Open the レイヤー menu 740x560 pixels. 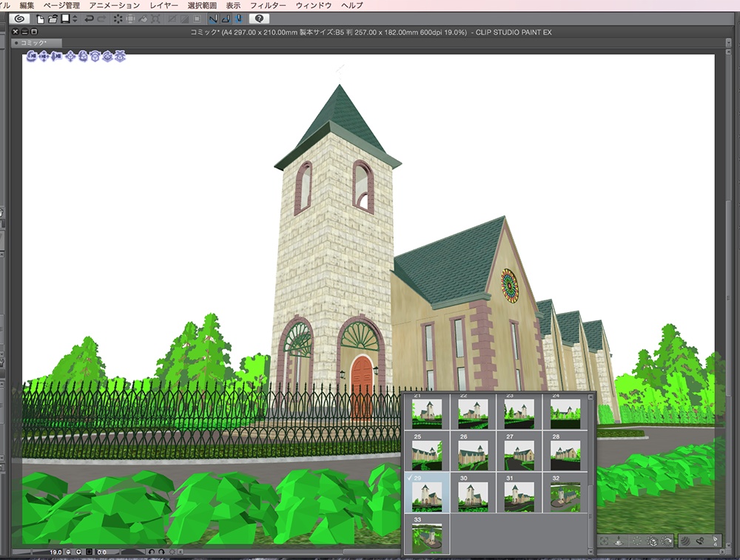164,5
